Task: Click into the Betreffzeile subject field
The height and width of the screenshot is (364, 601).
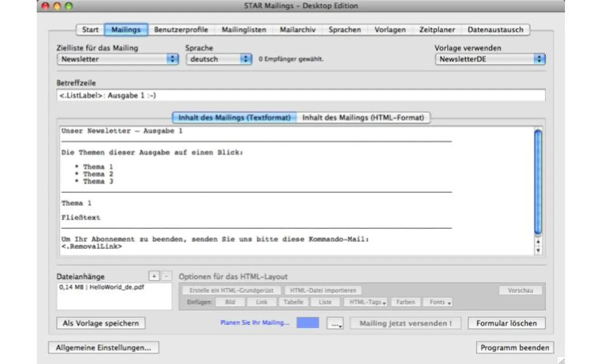Action: pyautogui.click(x=300, y=95)
